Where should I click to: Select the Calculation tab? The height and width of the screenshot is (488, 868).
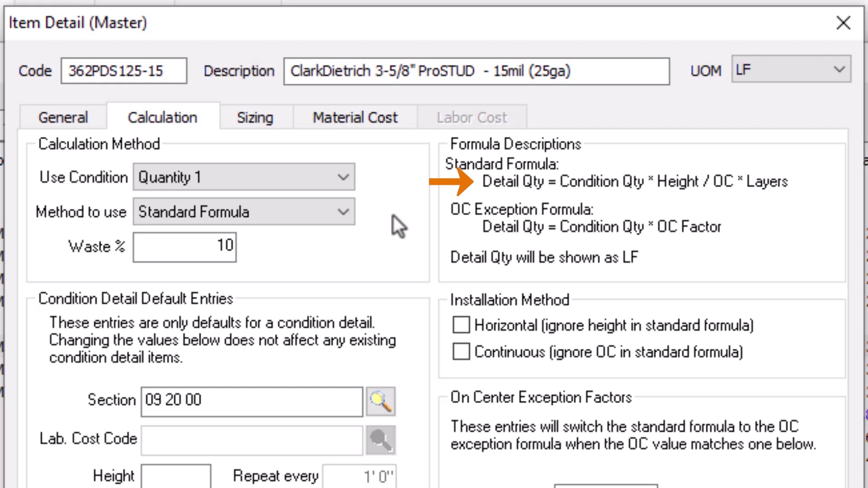coord(162,117)
